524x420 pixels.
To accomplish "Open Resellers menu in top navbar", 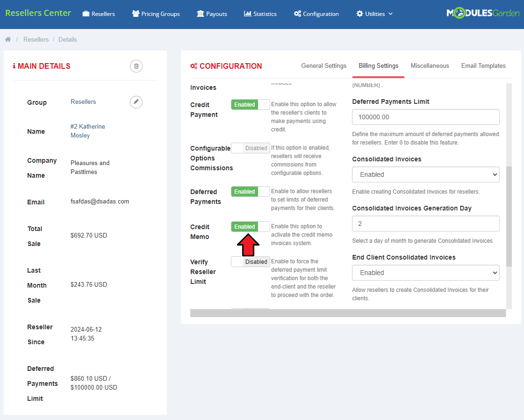I will point(99,14).
